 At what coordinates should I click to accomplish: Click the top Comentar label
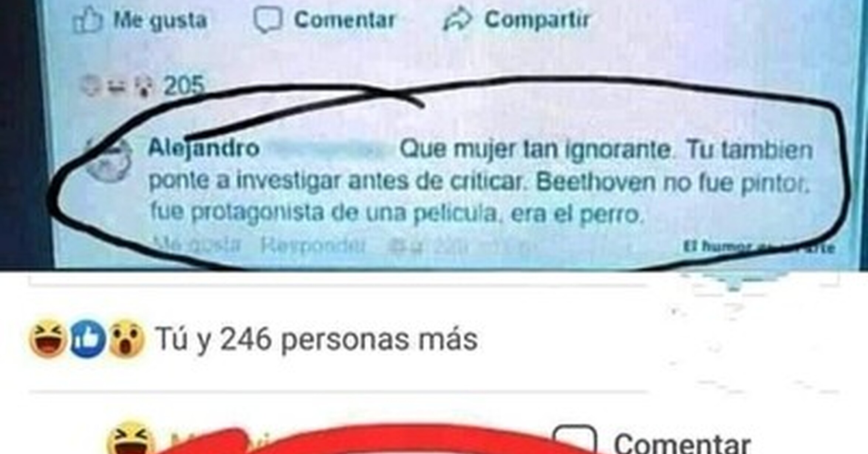(x=345, y=20)
